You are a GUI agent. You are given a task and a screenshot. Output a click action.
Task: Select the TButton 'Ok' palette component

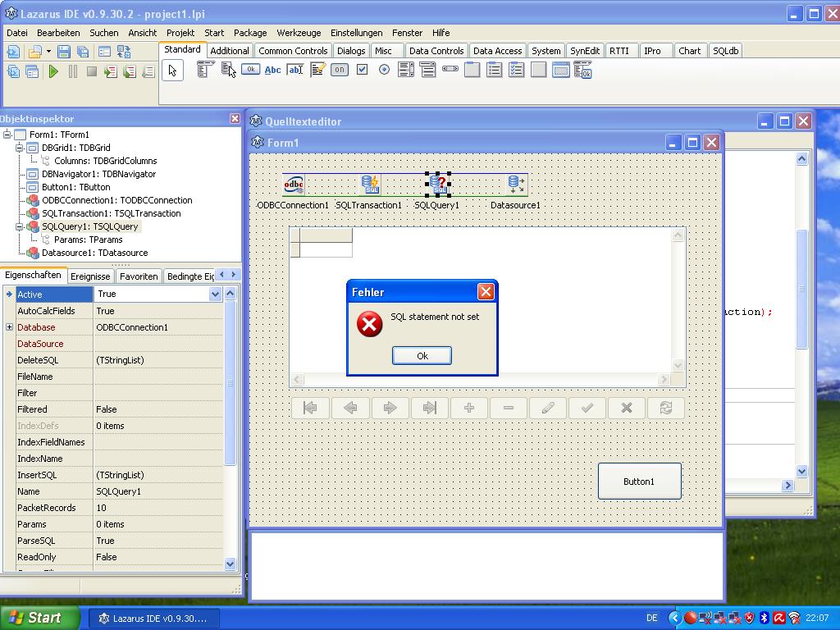[x=250, y=71]
